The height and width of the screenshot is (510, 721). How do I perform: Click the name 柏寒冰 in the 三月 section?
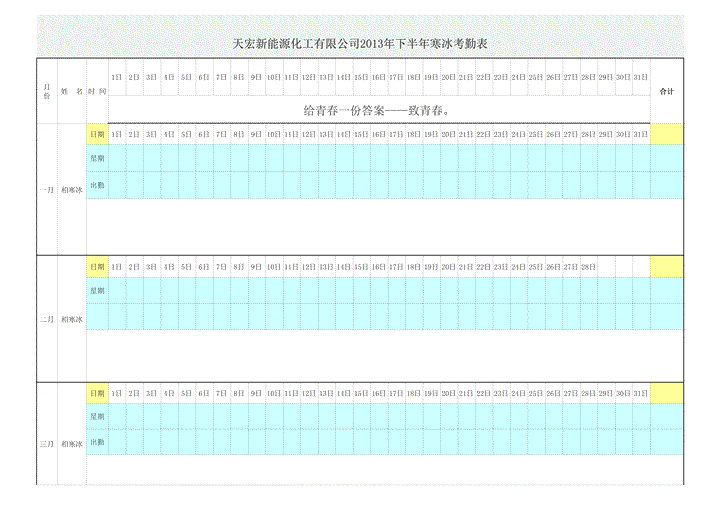point(72,444)
